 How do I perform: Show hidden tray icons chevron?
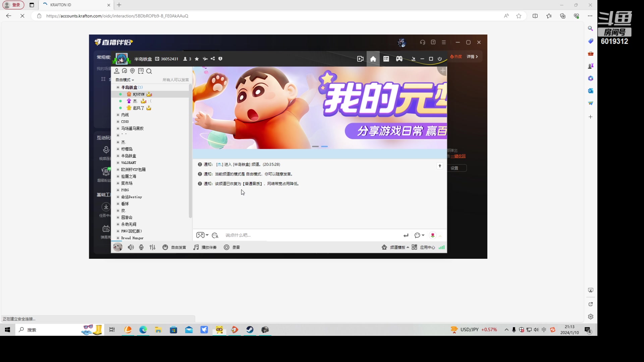pyautogui.click(x=506, y=330)
